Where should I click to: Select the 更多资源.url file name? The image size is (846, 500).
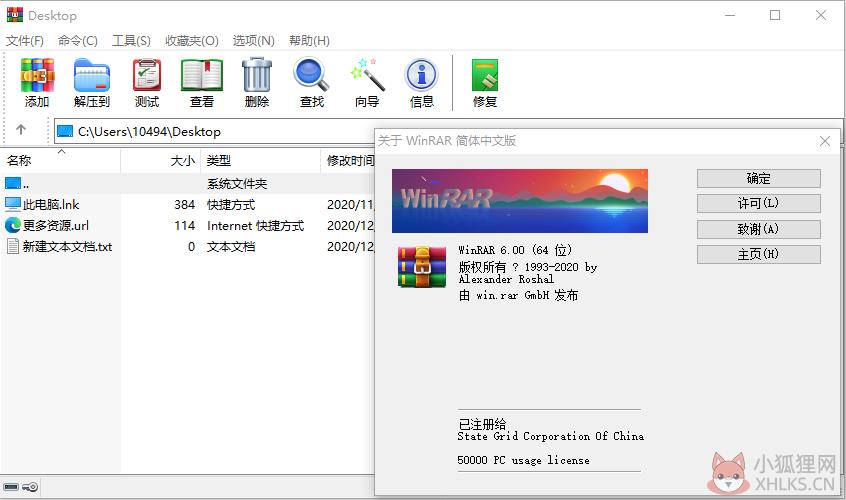coord(56,225)
